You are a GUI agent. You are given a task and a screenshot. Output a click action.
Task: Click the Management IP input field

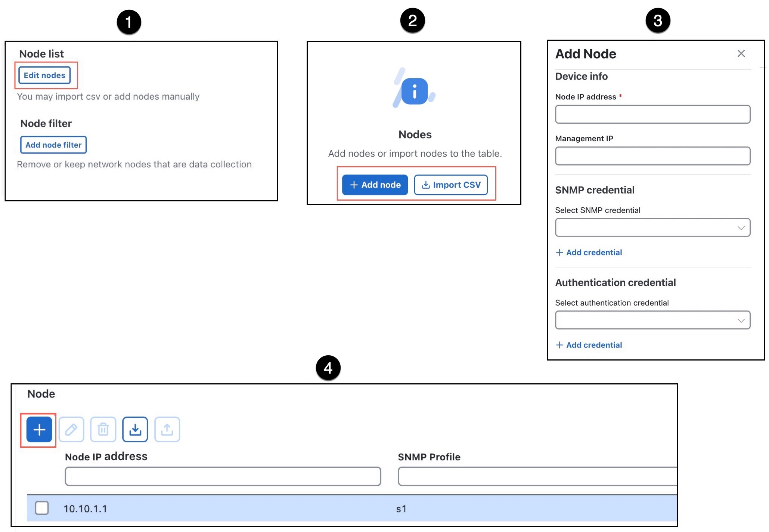pyautogui.click(x=653, y=156)
